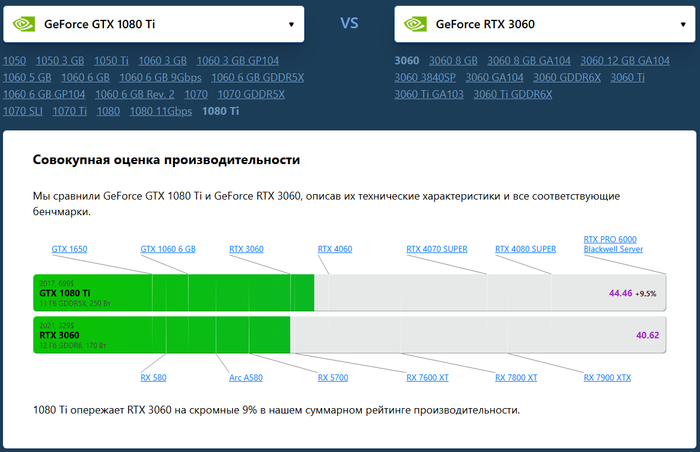The height and width of the screenshot is (452, 700).
Task: Open the RTX 4060 chart label
Action: [x=335, y=249]
